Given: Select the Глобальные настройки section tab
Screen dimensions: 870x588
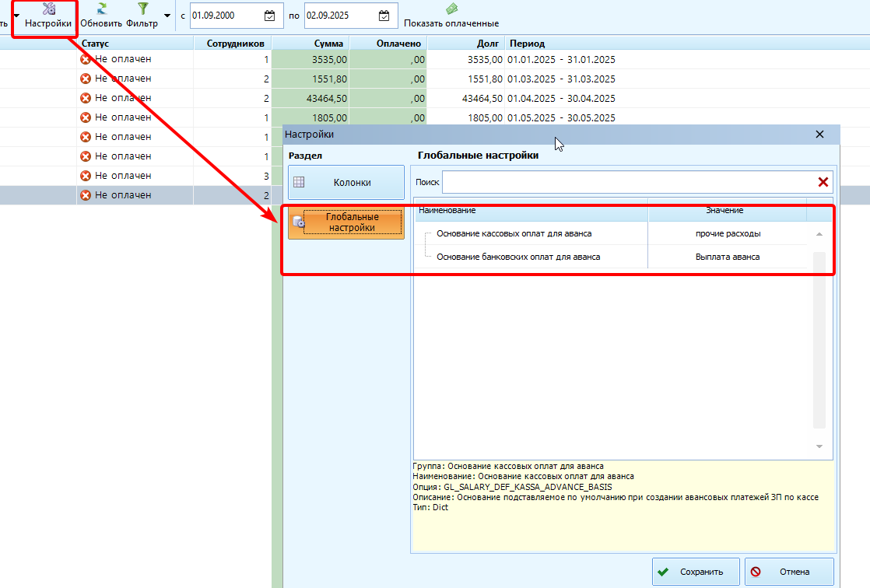Looking at the screenshot, I should (346, 222).
